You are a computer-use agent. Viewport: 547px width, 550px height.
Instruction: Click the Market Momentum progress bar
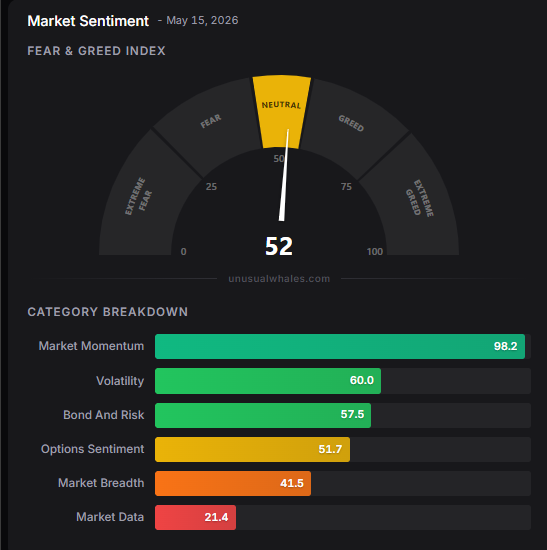tap(340, 347)
